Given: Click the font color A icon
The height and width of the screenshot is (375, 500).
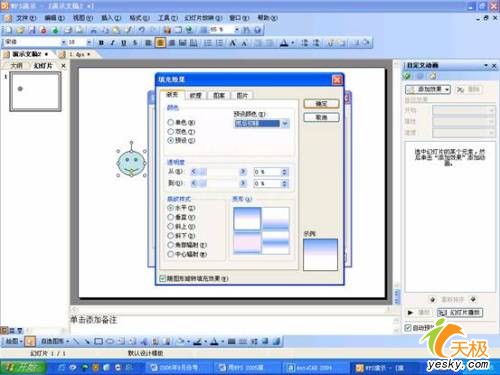Looking at the screenshot, I should [284, 43].
